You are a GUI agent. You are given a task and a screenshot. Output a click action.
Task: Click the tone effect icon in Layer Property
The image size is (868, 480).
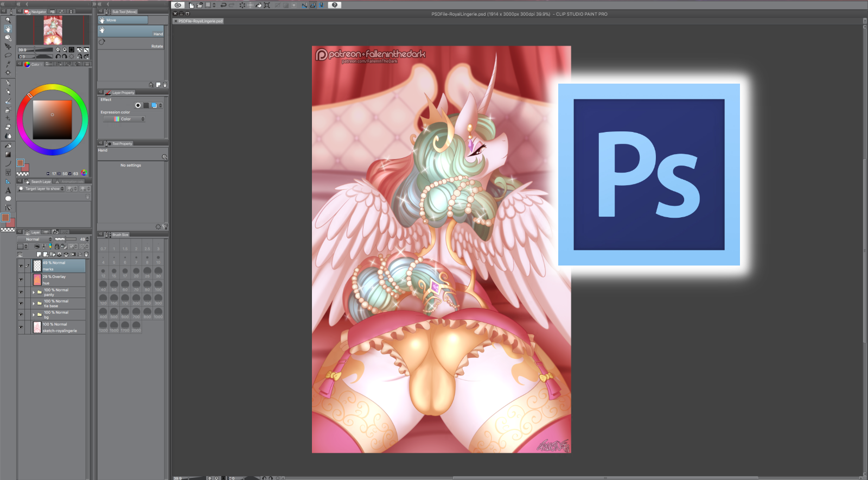tap(146, 105)
